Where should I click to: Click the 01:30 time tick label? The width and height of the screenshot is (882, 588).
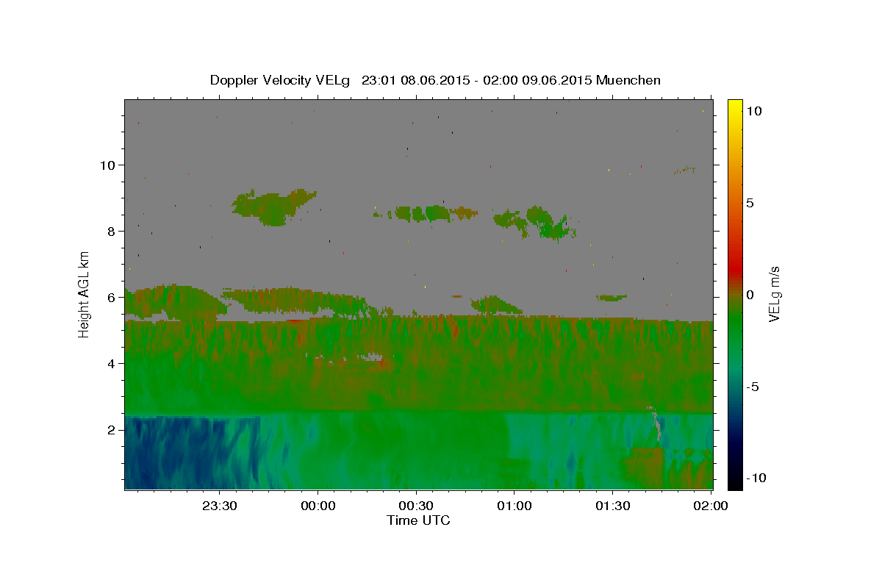click(612, 506)
